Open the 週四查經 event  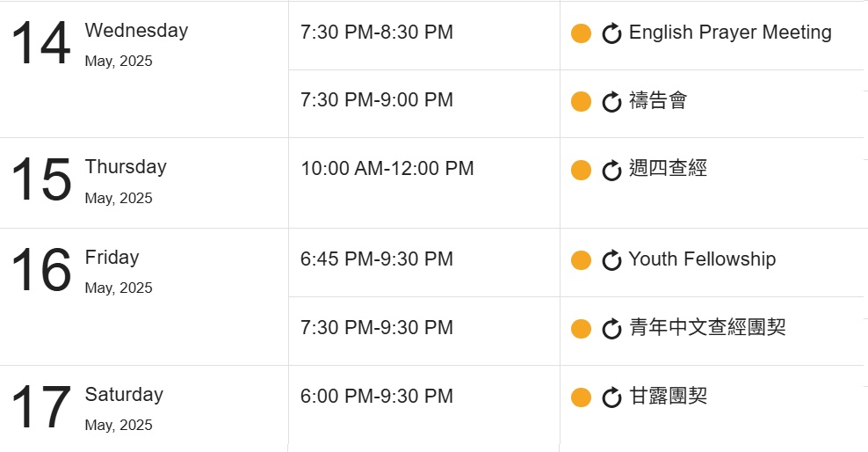(669, 168)
